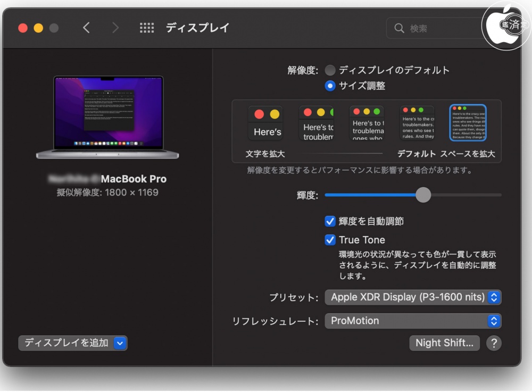Screen dimensions: 532x392
Task: Select the 文字を拡大 resolution thumbnail
Action: pos(265,123)
